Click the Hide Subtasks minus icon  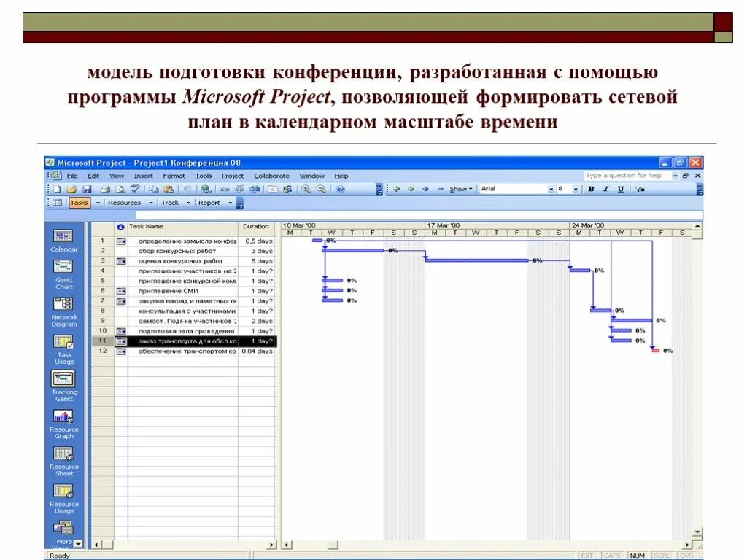tap(440, 189)
